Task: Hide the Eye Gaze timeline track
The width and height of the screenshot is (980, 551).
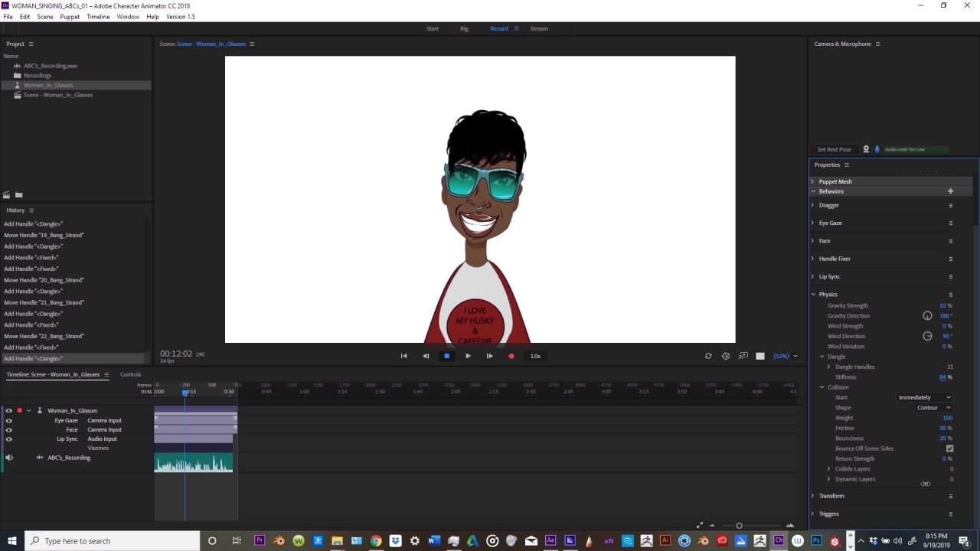Action: pos(9,420)
